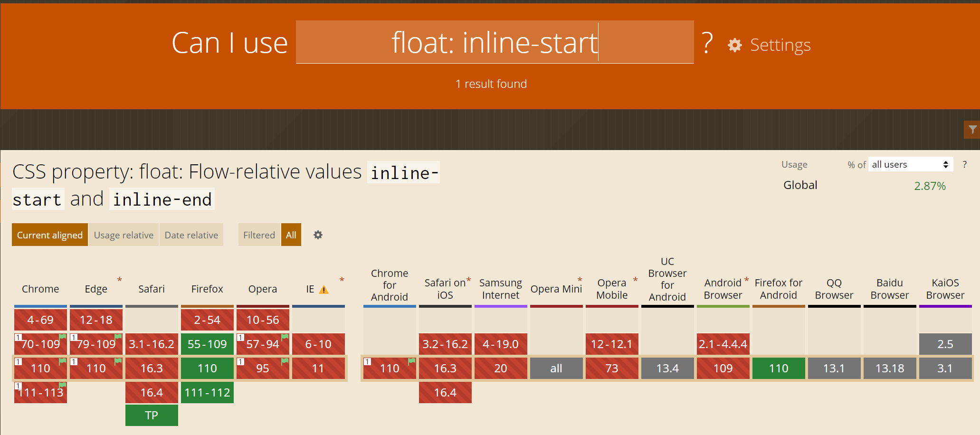The image size is (980, 435).
Task: Click Android Browser 2.1-4.4.4 cell
Action: point(723,344)
